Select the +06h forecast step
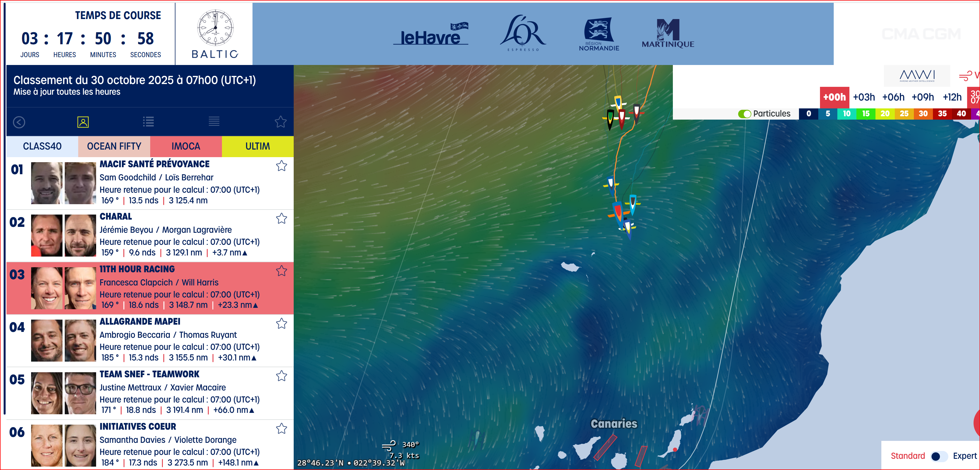This screenshot has width=980, height=470. pos(893,97)
